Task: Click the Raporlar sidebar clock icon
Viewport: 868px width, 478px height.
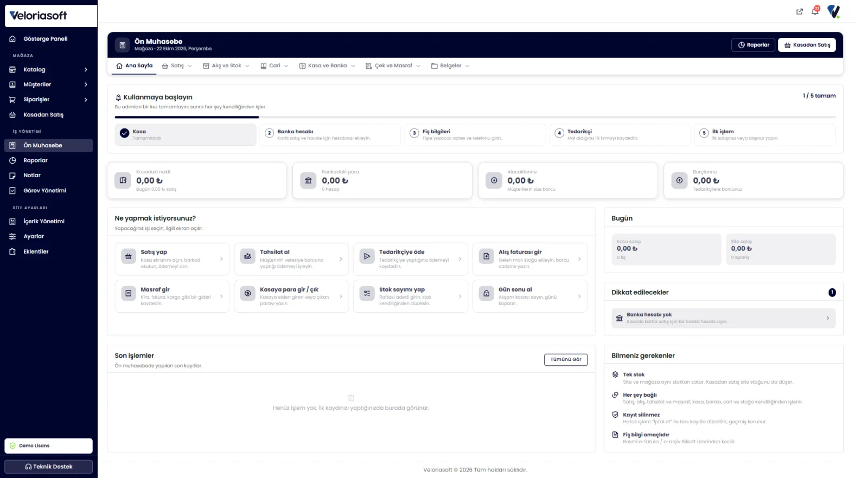Action: pos(12,160)
